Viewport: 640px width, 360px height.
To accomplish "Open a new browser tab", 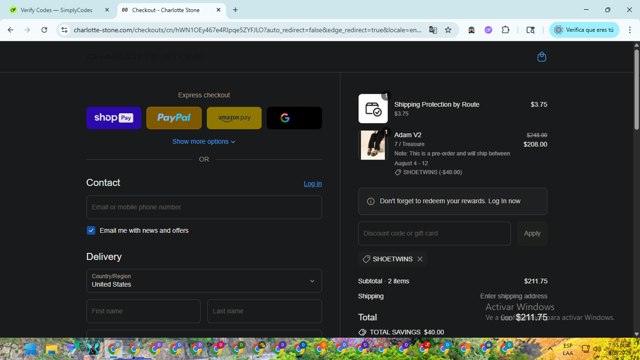I will 235,10.
